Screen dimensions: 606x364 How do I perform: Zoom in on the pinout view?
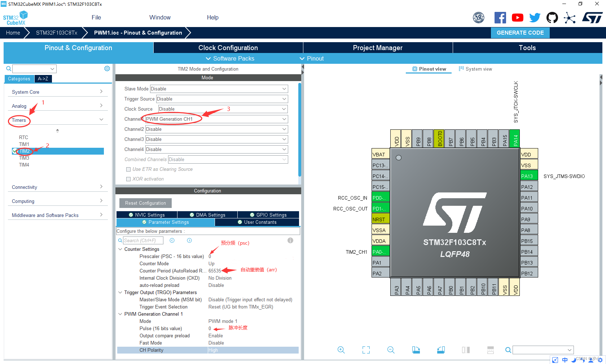tap(341, 350)
